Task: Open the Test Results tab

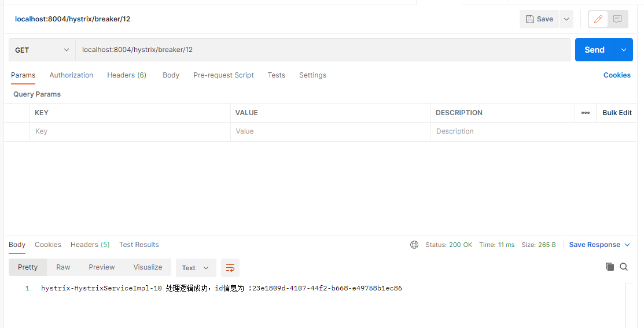Action: click(139, 245)
